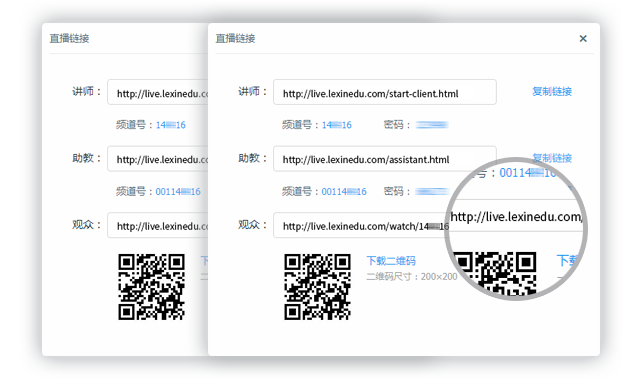Viewport: 642px width, 379px height.
Task: Click 讲师 blurred 密码 value
Action: 432,125
